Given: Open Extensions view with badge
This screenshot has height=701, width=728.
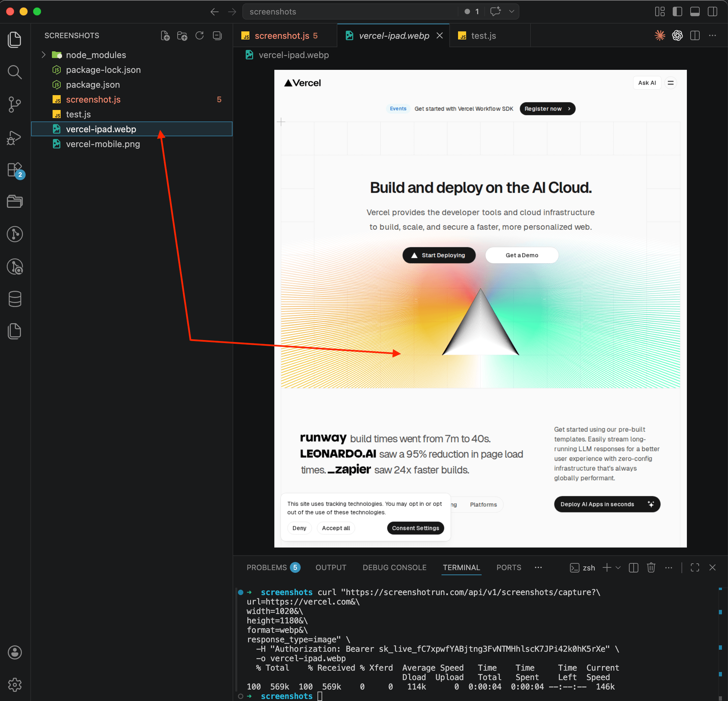Looking at the screenshot, I should point(15,170).
